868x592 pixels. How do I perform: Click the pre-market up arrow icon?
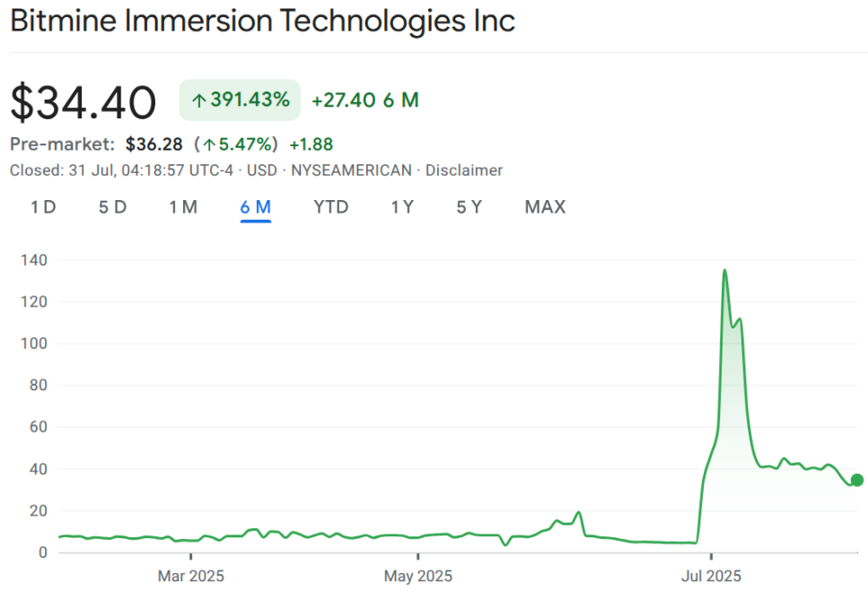pyautogui.click(x=208, y=144)
